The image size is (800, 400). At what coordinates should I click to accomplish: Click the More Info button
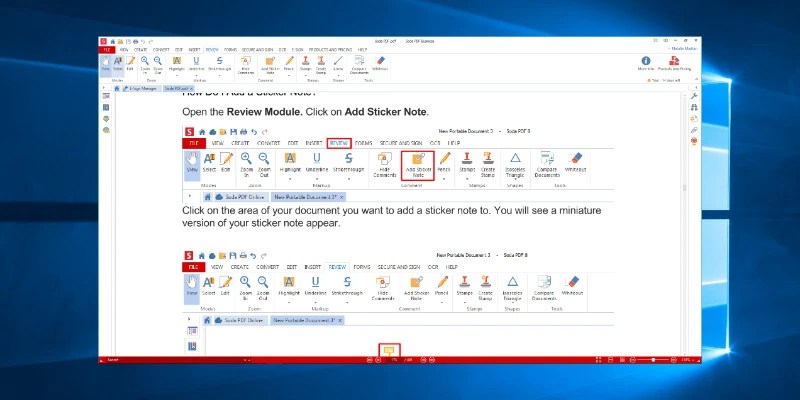click(646, 63)
